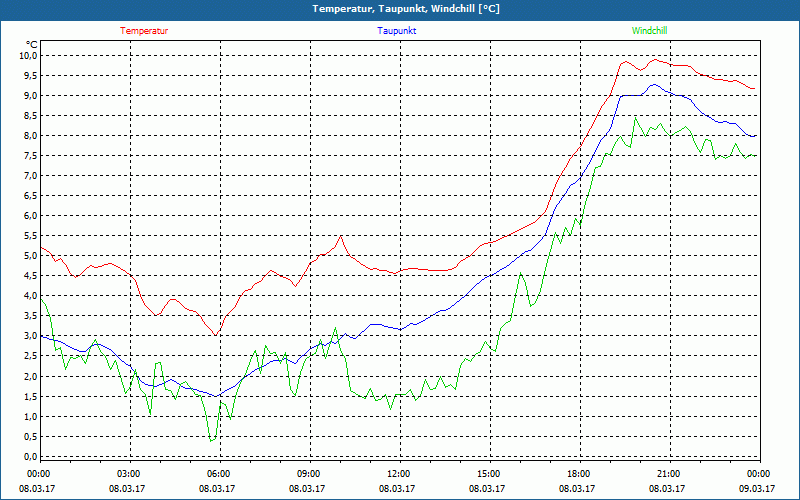Click the red Temperatur legend label

pos(144,31)
